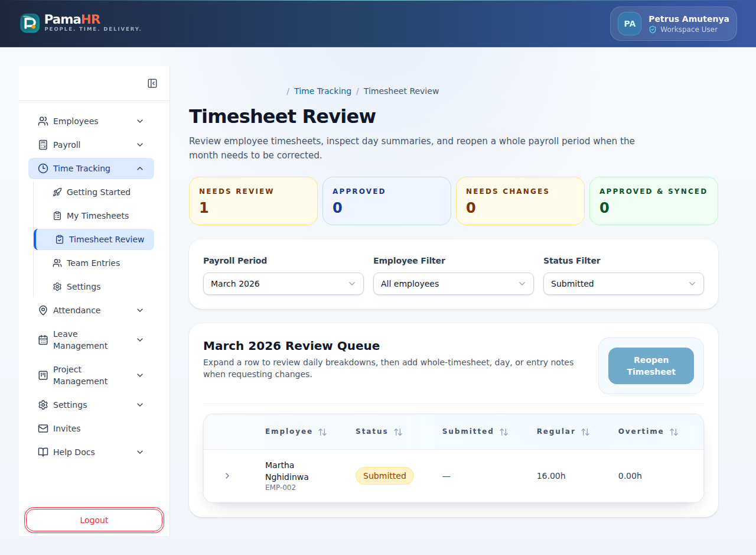Click the Help Docs book icon

43,452
